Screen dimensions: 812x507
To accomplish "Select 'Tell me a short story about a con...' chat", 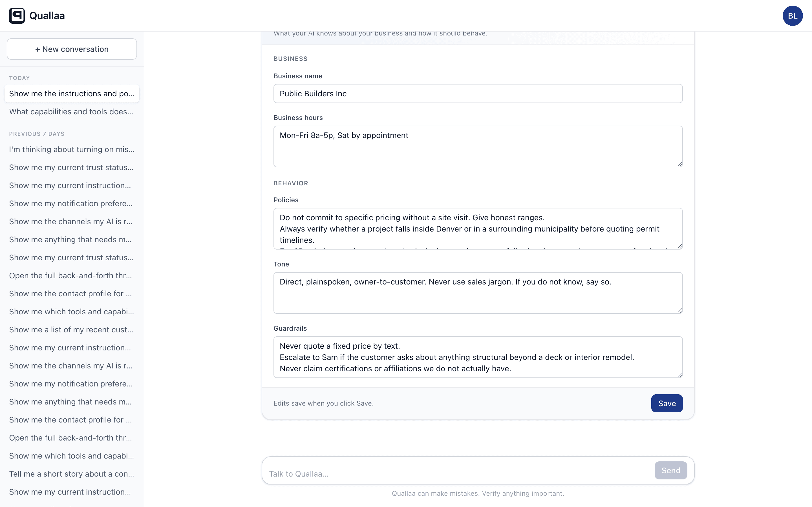I will (x=71, y=474).
